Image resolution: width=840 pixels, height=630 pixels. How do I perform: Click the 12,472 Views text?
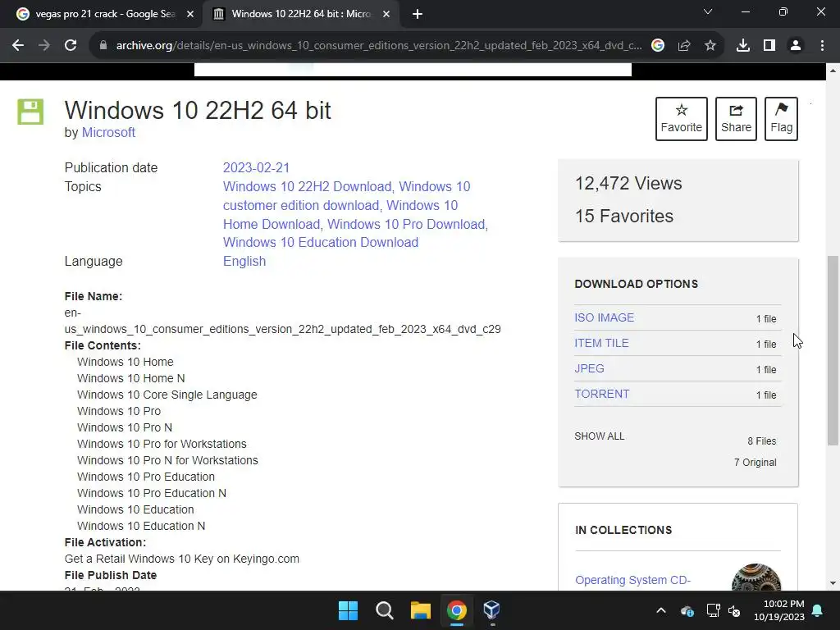628,183
